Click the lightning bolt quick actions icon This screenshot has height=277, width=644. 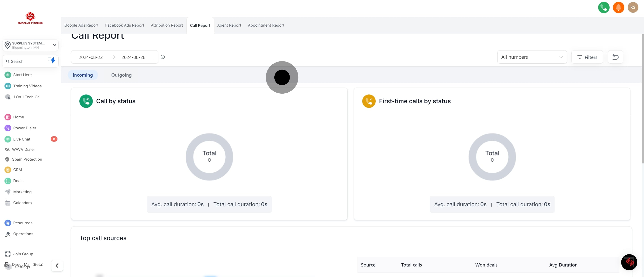tap(53, 61)
